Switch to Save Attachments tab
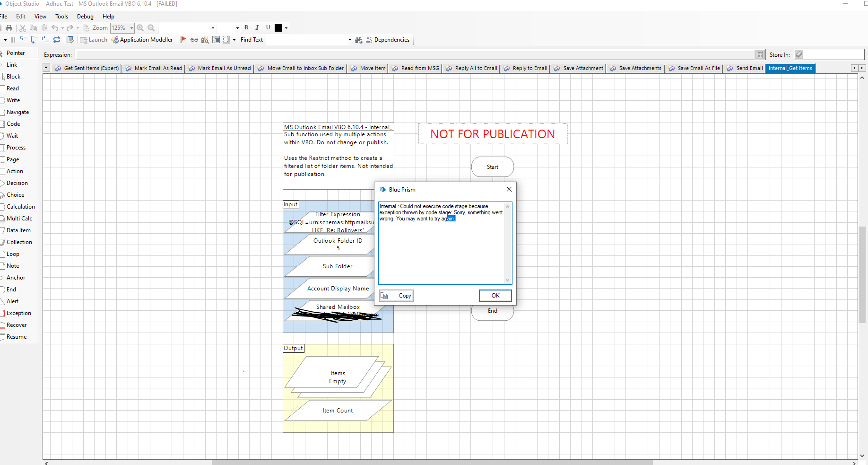 click(635, 68)
